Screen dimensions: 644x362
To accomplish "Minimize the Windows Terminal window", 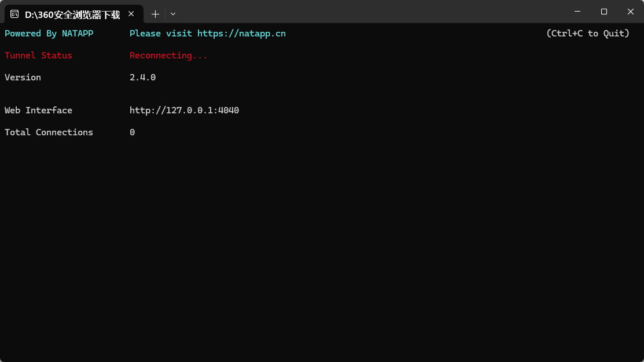I will (x=577, y=12).
